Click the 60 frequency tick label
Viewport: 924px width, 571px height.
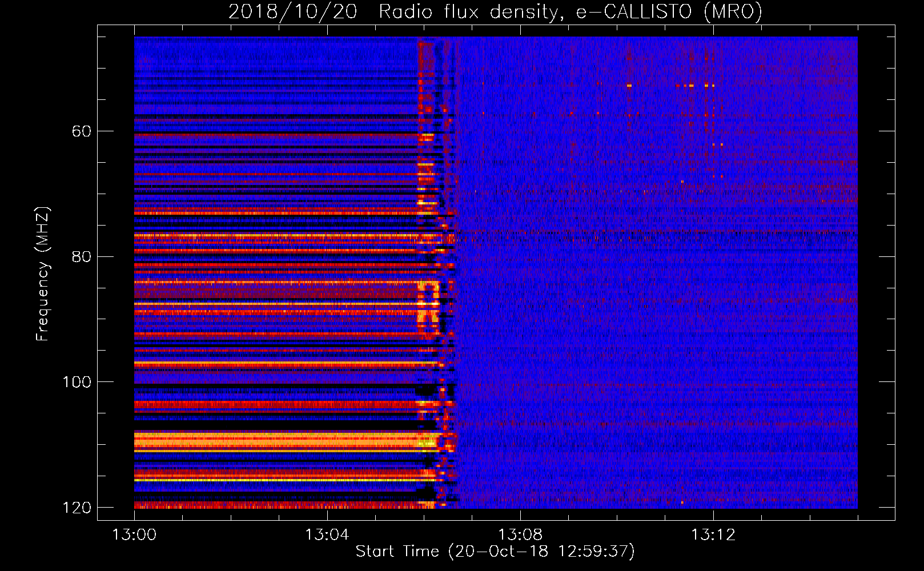click(82, 131)
